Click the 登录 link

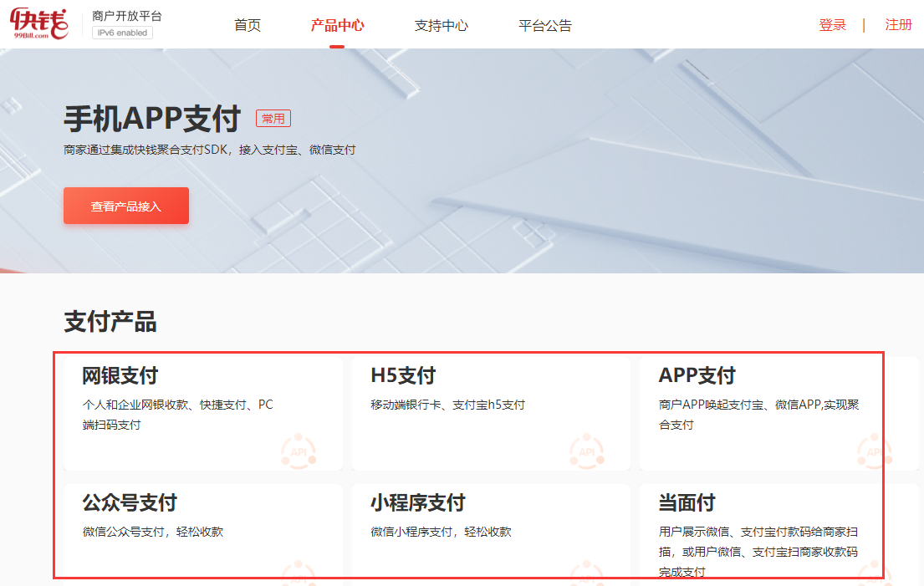pos(833,25)
